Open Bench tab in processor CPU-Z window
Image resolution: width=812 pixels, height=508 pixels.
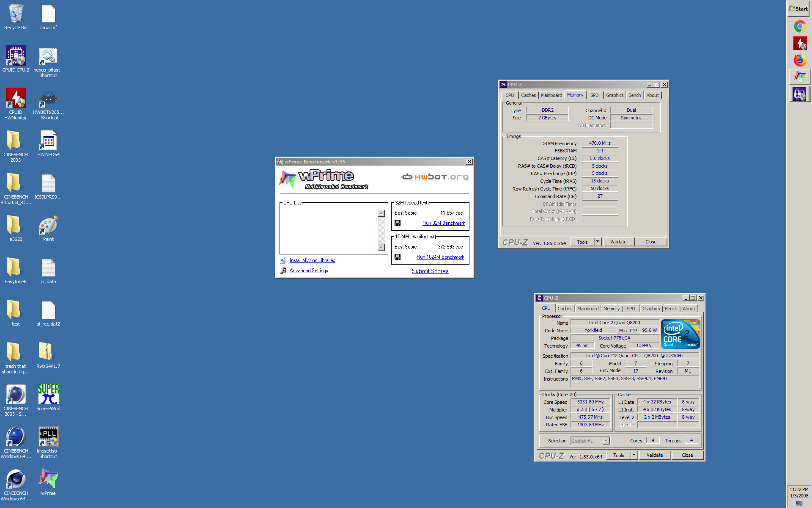[x=671, y=309]
